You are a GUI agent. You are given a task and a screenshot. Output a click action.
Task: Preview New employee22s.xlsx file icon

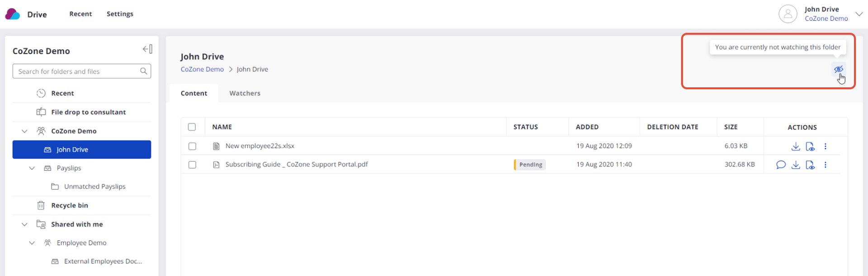(810, 146)
